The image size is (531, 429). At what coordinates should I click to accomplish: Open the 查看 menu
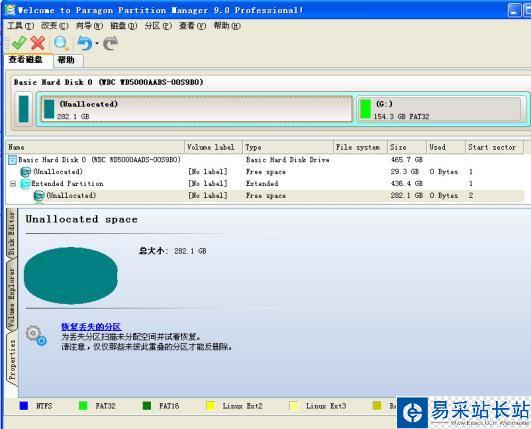[192, 26]
